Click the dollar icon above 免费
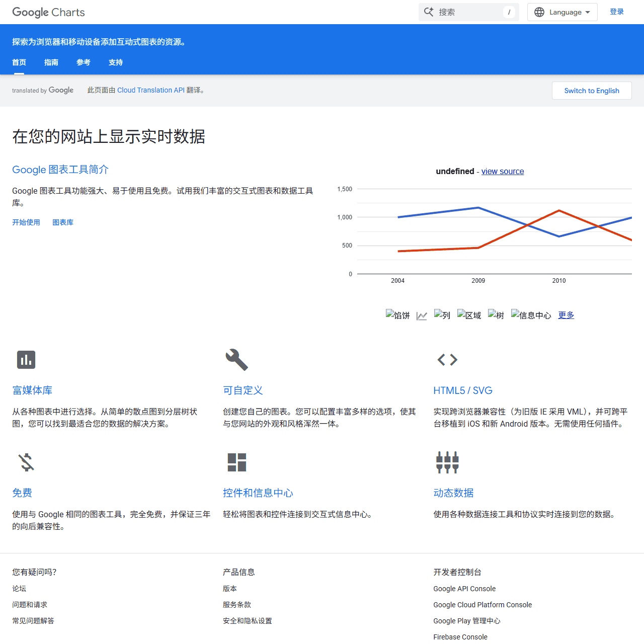 point(26,462)
